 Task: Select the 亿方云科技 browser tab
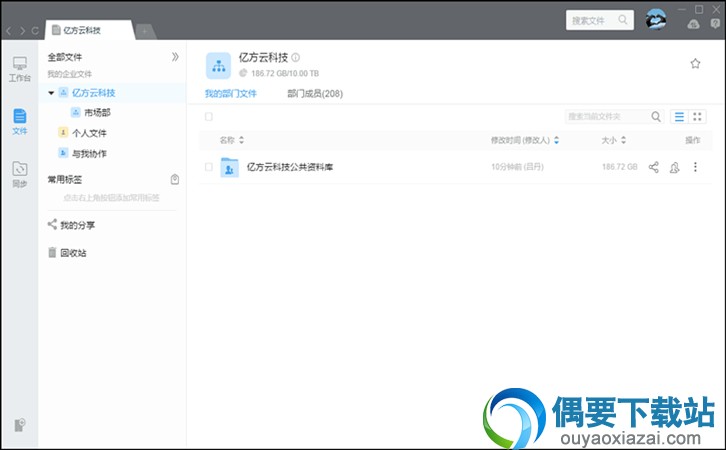point(89,30)
